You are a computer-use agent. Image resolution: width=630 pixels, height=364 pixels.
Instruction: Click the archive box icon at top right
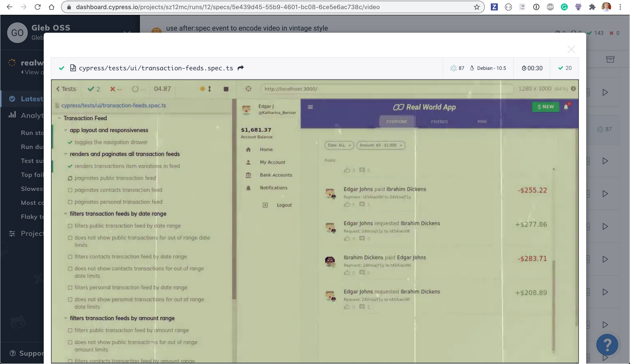610,59
